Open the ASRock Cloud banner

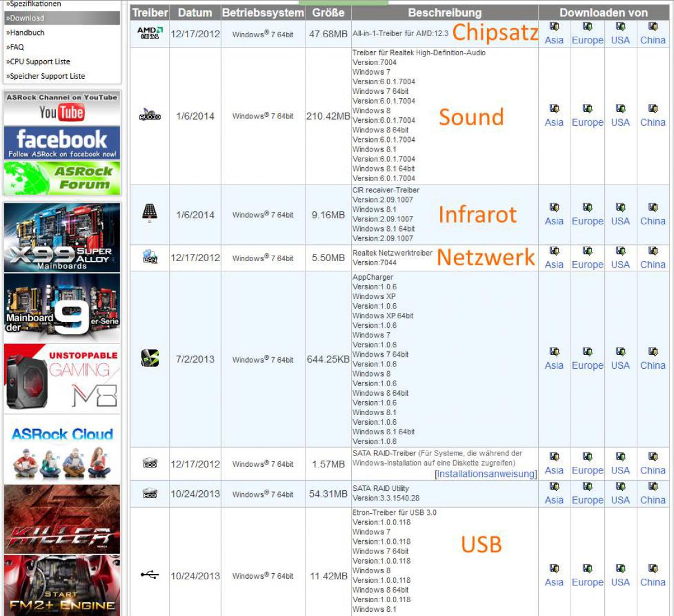pyautogui.click(x=62, y=449)
